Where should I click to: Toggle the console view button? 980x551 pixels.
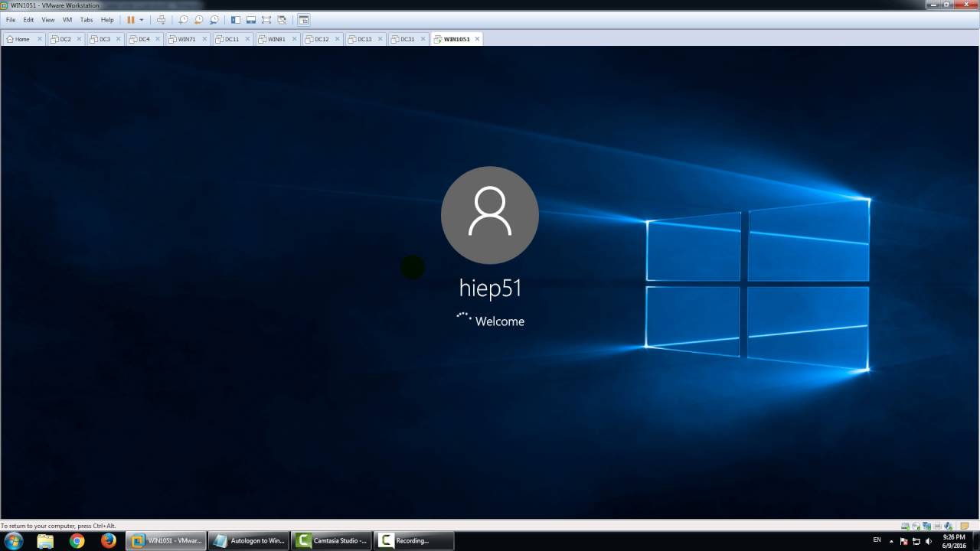coord(304,20)
